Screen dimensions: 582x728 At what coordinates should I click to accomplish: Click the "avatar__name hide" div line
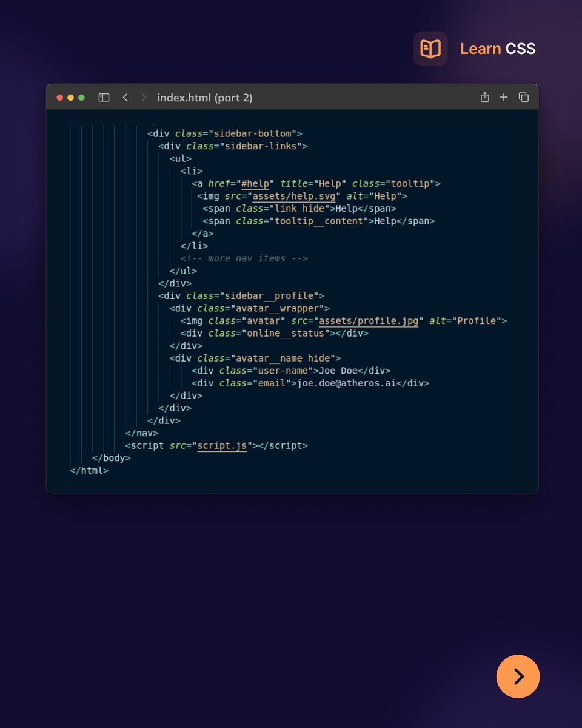click(255, 359)
